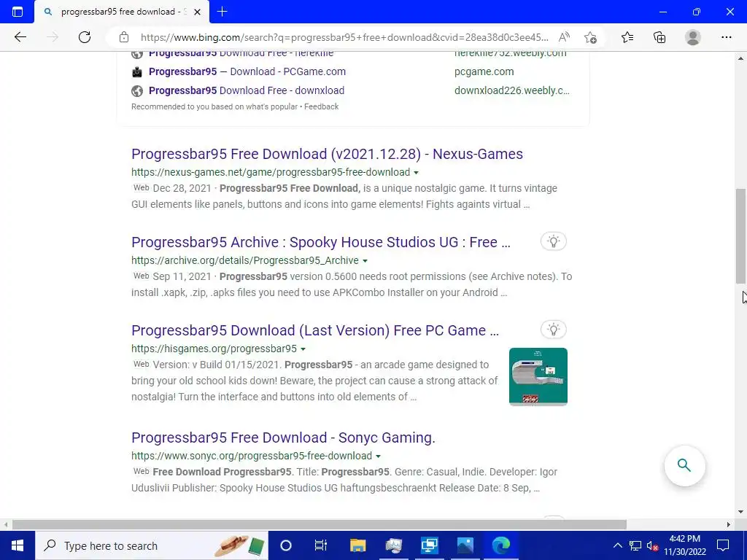747x560 pixels.
Task: View site information lock icon
Action: (124, 37)
